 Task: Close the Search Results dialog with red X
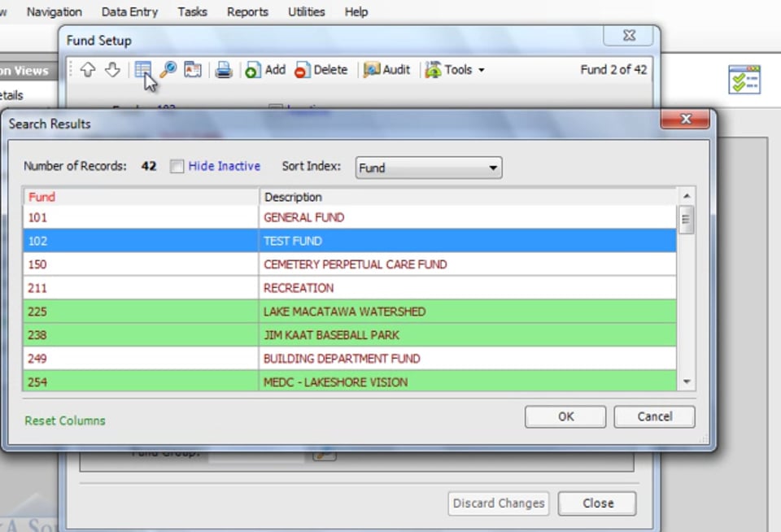(x=685, y=119)
